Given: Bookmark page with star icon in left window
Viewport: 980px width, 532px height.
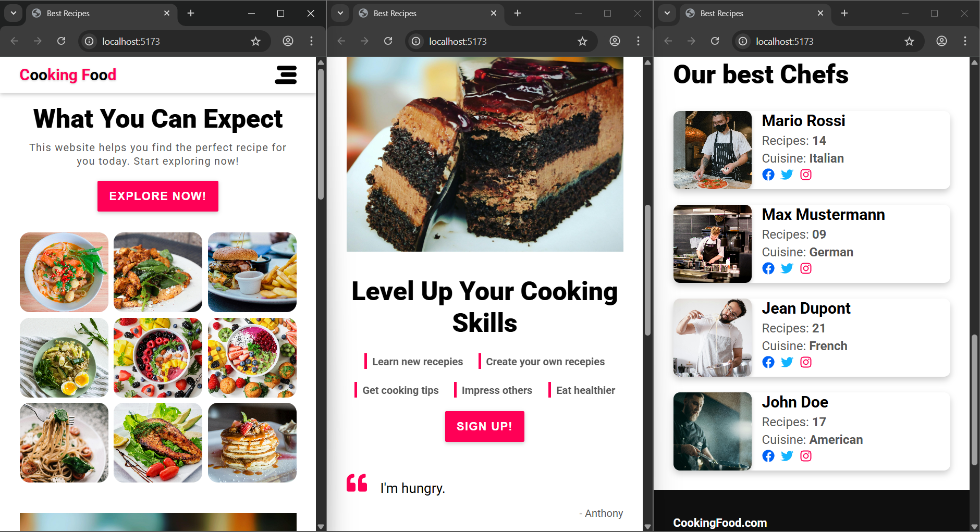Looking at the screenshot, I should pyautogui.click(x=255, y=41).
